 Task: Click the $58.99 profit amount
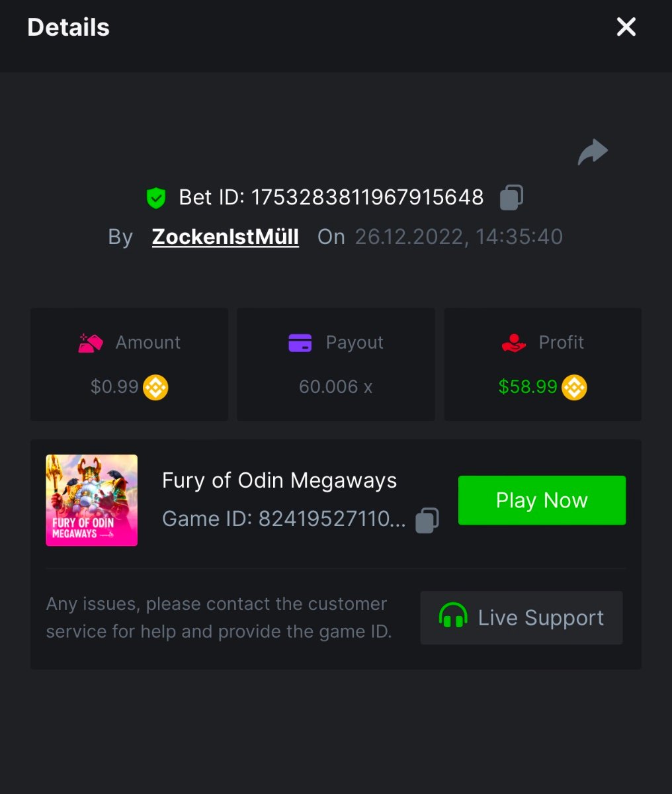tap(528, 387)
